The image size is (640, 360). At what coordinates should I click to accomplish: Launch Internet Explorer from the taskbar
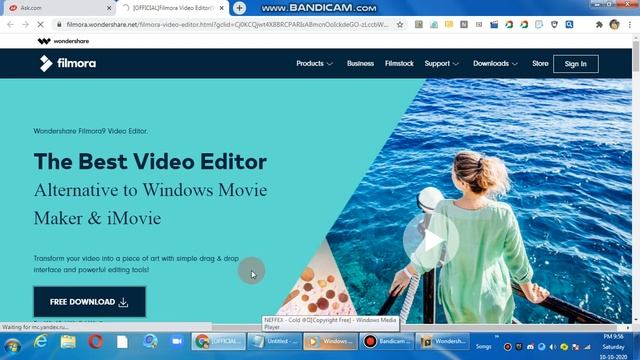(x=40, y=341)
